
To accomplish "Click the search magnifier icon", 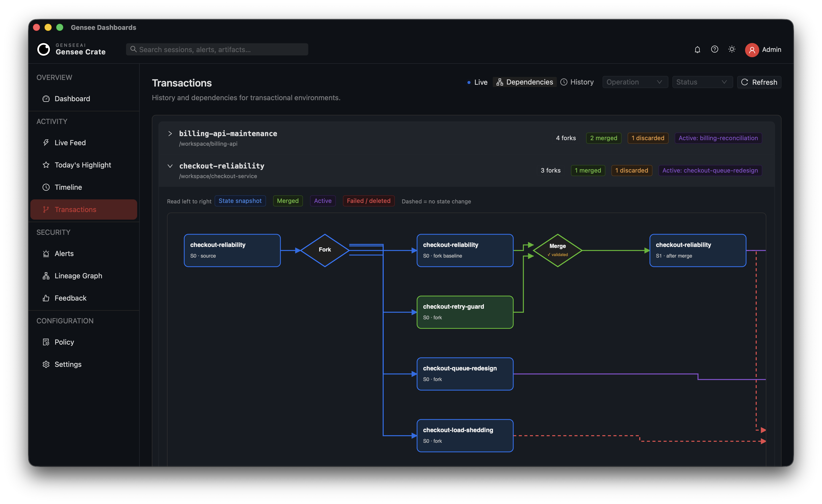I will pos(133,49).
